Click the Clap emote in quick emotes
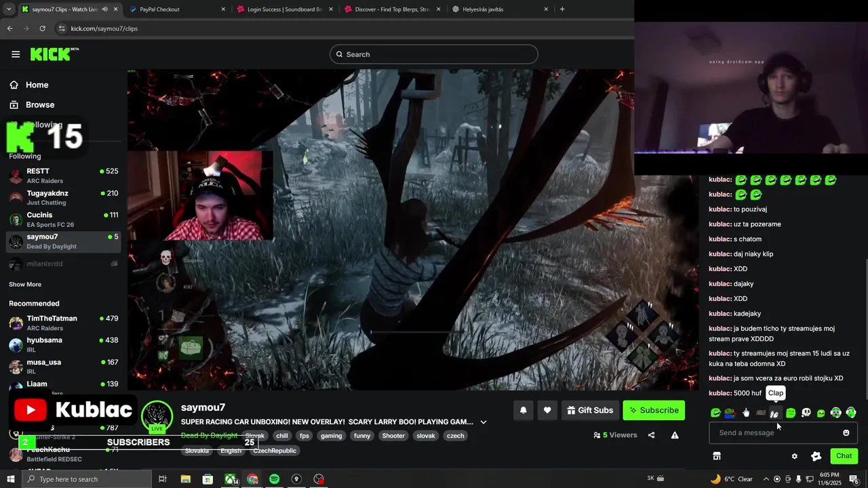868x488 pixels. coord(775,413)
